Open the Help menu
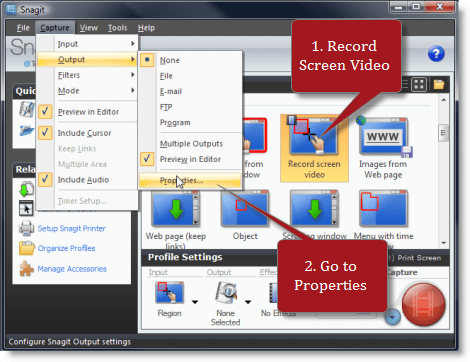This screenshot has height=362, width=470. tap(146, 28)
